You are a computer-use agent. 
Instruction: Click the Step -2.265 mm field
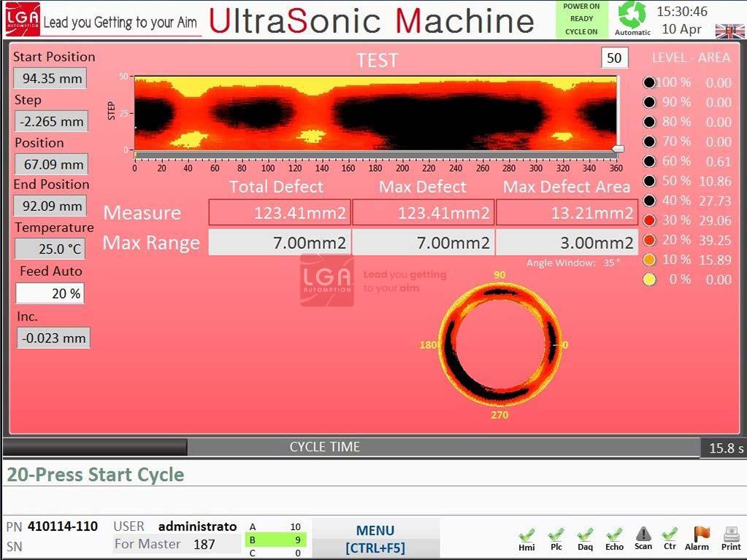click(x=51, y=121)
